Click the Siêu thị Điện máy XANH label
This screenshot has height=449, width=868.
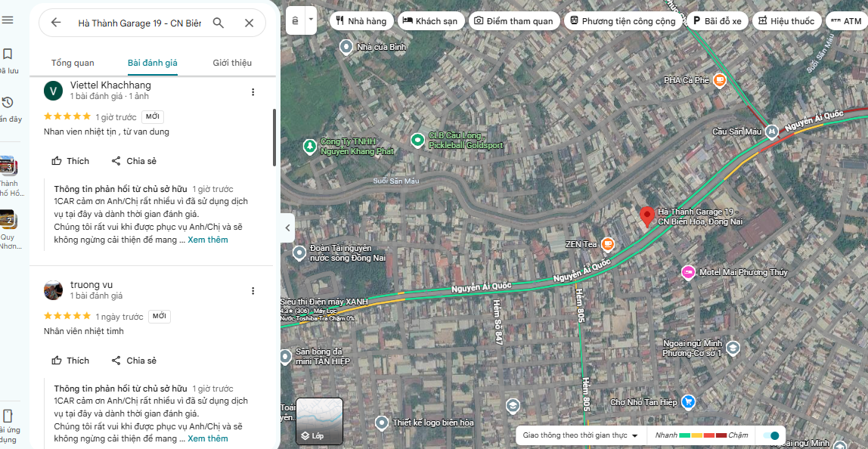click(x=324, y=301)
